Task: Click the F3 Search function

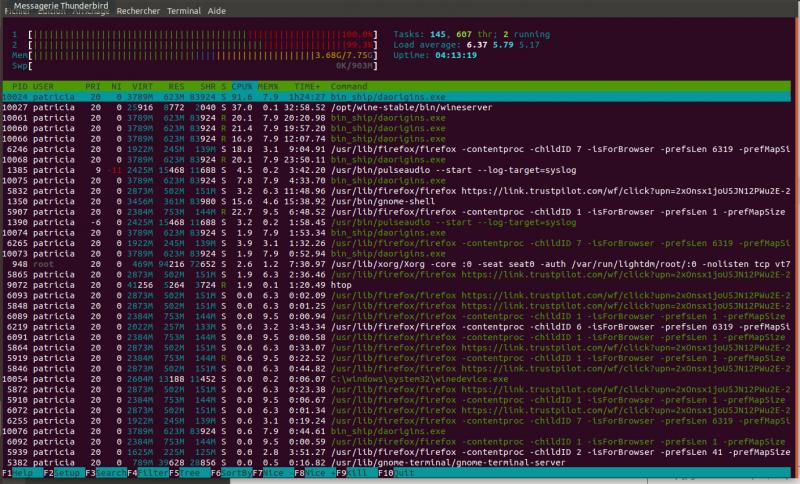Action: 106,473
